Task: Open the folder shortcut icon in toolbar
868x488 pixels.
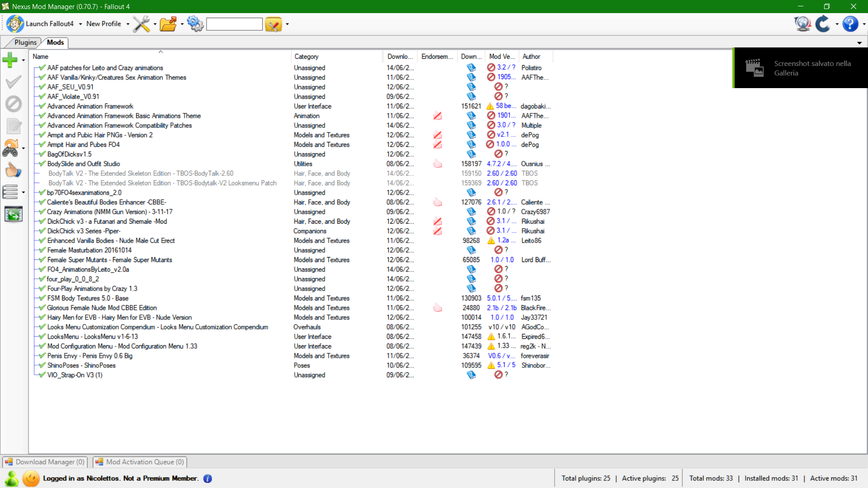Action: [x=168, y=23]
